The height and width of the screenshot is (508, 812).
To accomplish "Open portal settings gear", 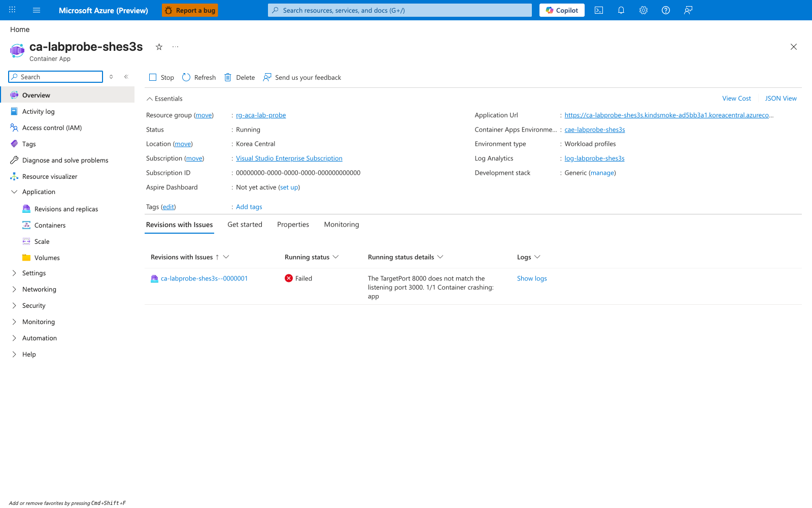I will point(644,10).
